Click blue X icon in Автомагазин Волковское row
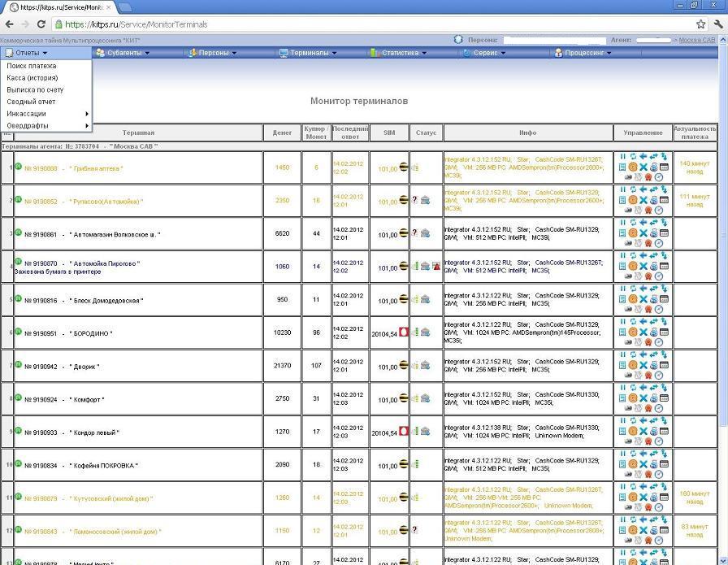 pos(643,233)
